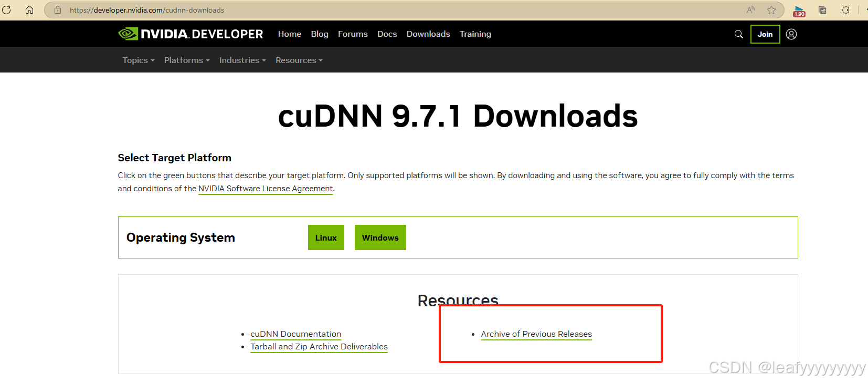The width and height of the screenshot is (868, 383).
Task: Open the Forums navigation item
Action: click(x=353, y=34)
